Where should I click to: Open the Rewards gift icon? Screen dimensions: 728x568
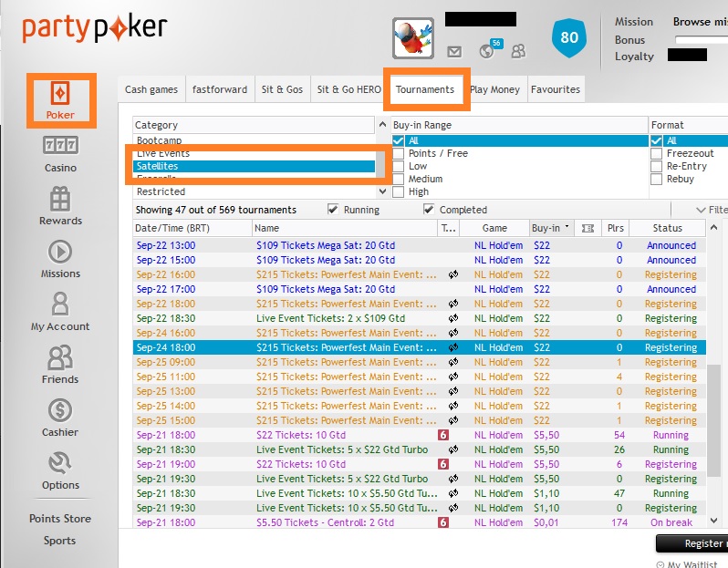coord(60,199)
